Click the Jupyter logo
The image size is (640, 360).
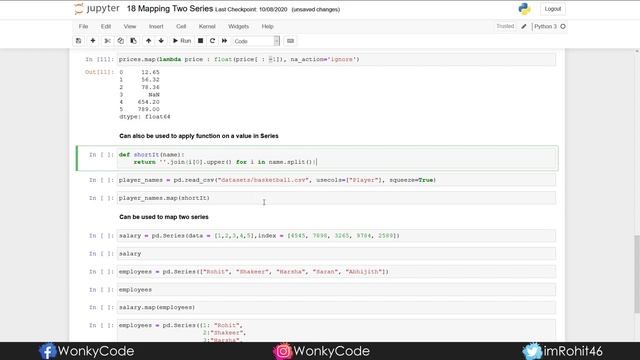pyautogui.click(x=97, y=9)
